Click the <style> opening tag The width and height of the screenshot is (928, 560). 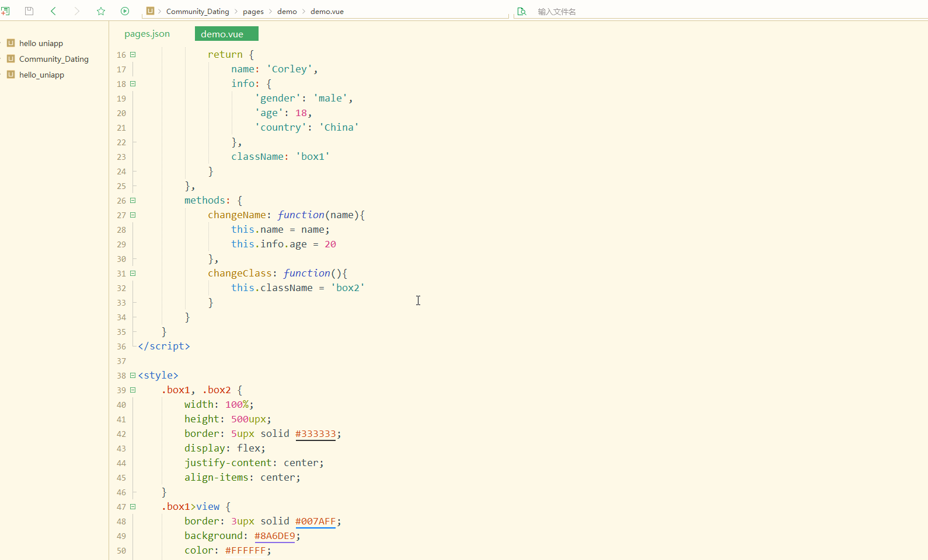[158, 376]
